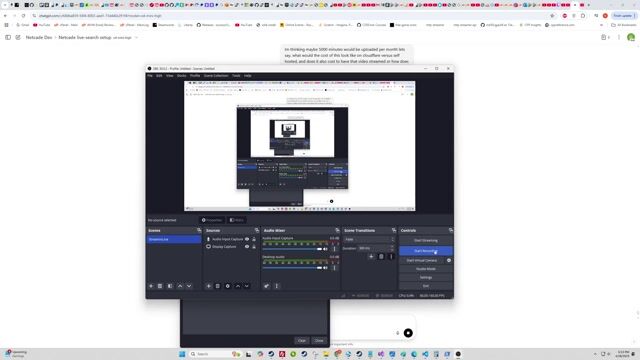
Task: Add a new source with plus icon
Action: coord(209,286)
